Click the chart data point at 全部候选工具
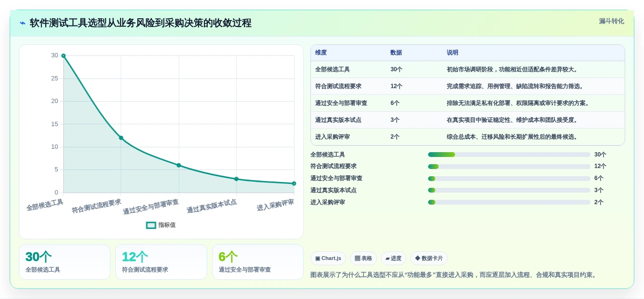This screenshot has height=299, width=644. tap(63, 56)
